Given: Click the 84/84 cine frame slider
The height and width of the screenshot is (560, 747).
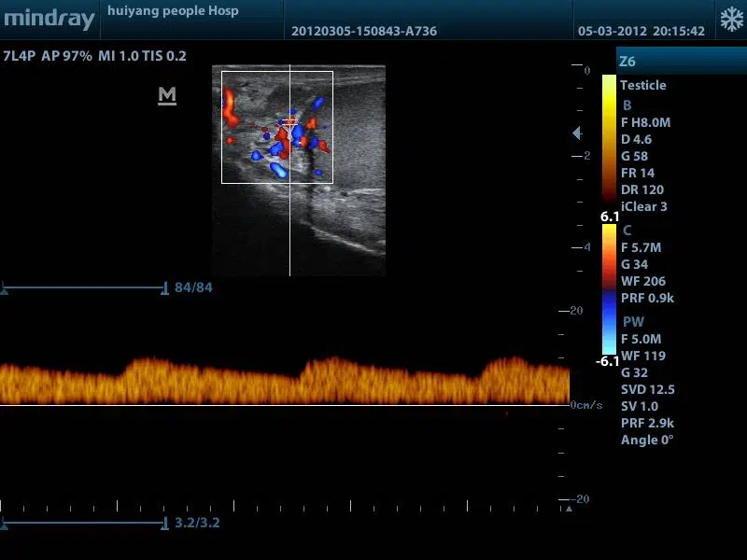Looking at the screenshot, I should 84,287.
